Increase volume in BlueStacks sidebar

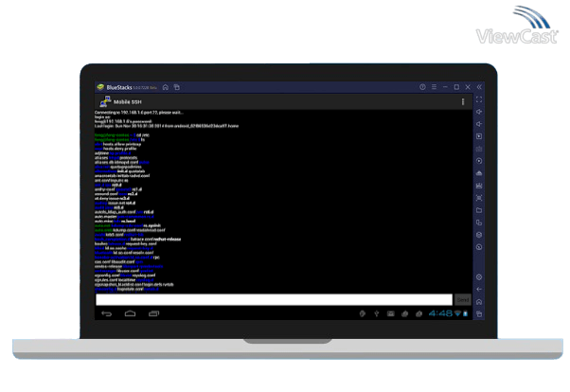coord(479,112)
